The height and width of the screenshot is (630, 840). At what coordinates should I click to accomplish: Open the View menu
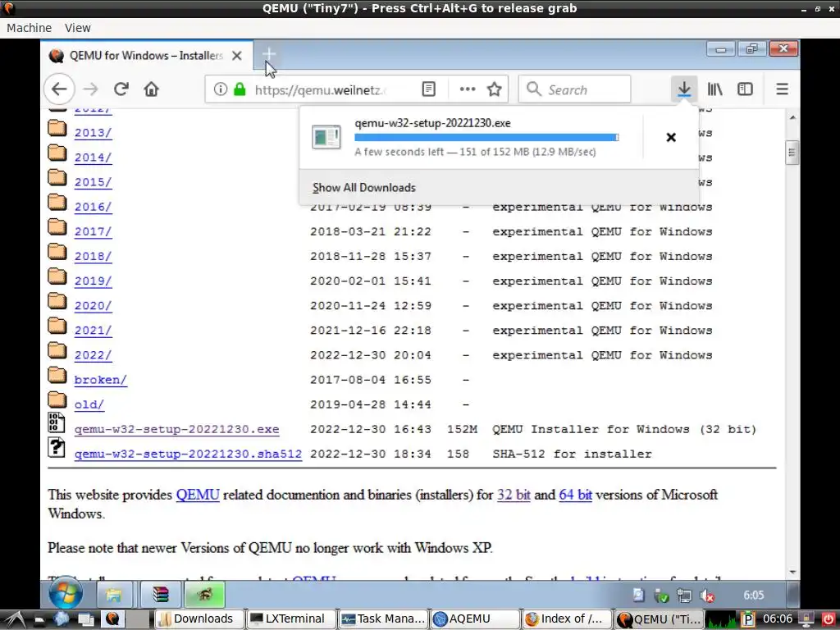[x=78, y=28]
